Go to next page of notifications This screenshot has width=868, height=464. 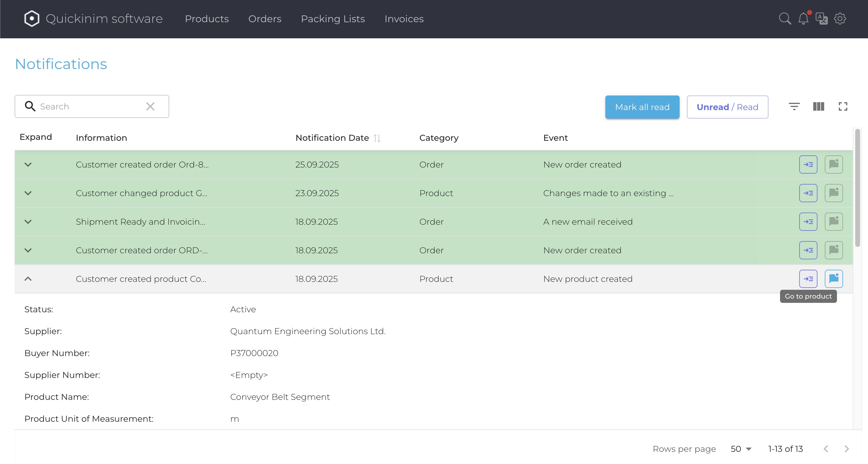tap(847, 448)
